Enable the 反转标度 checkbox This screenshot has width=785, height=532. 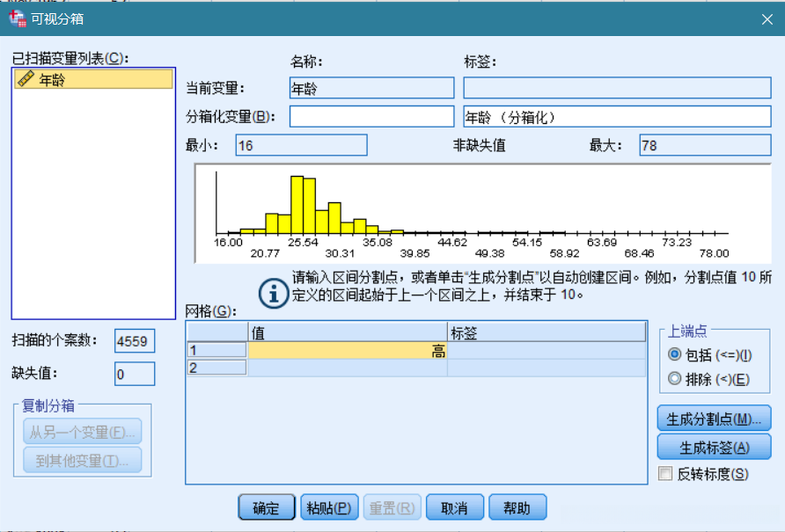click(x=666, y=471)
